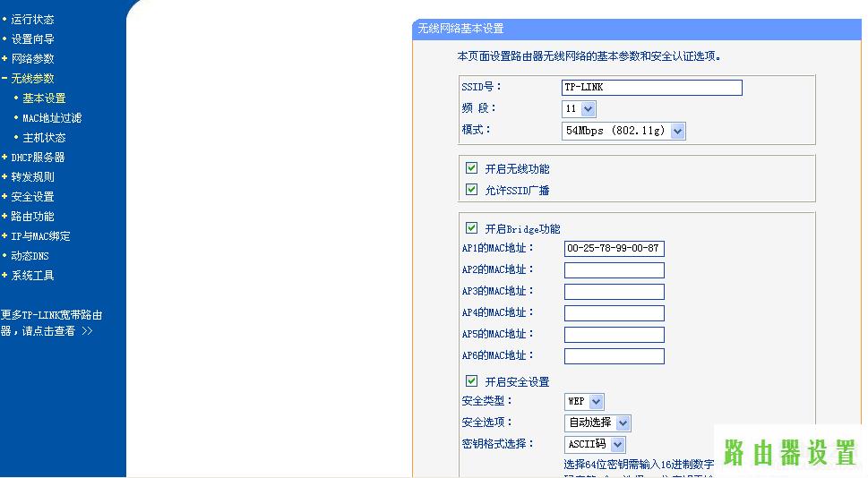Viewport: 868px width, 478px height.
Task: Expand 路由功能 menu section
Action: click(x=32, y=217)
